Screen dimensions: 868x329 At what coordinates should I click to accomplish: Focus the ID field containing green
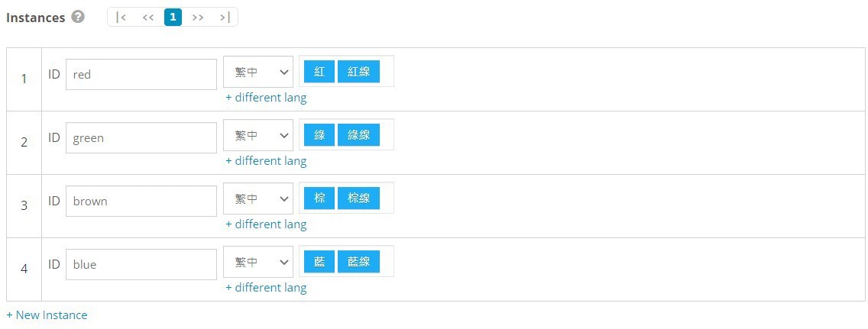(141, 137)
